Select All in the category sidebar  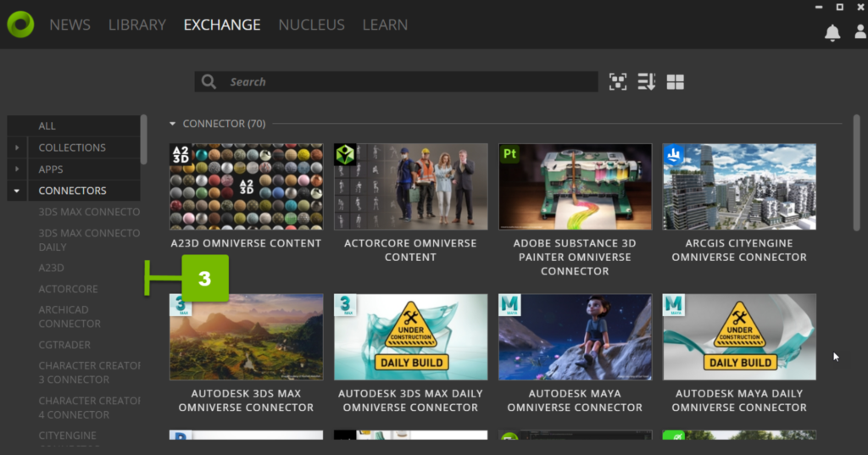(x=47, y=126)
